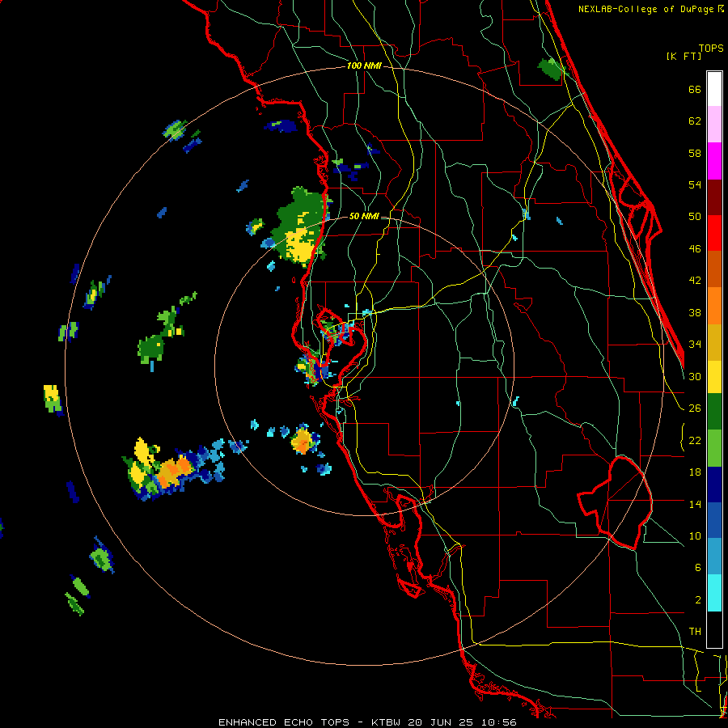The width and height of the screenshot is (728, 728).
Task: Pick the navy legend swatch near 18
Action: click(x=714, y=485)
